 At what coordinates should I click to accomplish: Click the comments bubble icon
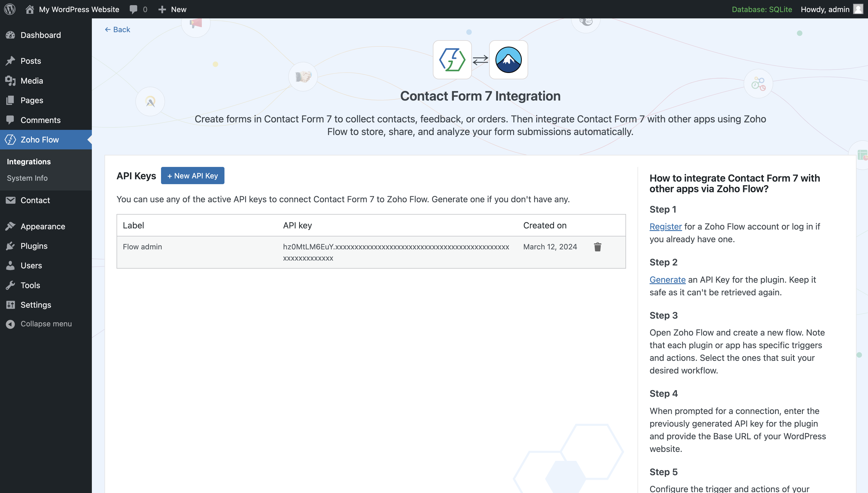coord(132,9)
